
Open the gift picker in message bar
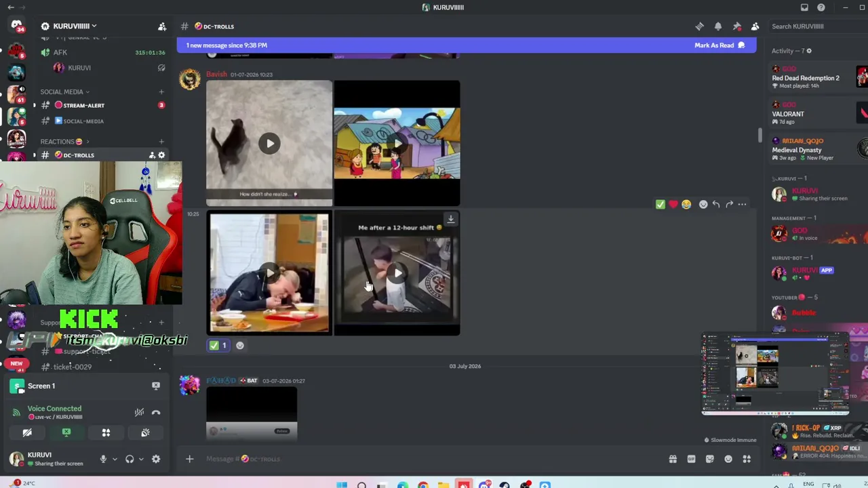tap(673, 459)
